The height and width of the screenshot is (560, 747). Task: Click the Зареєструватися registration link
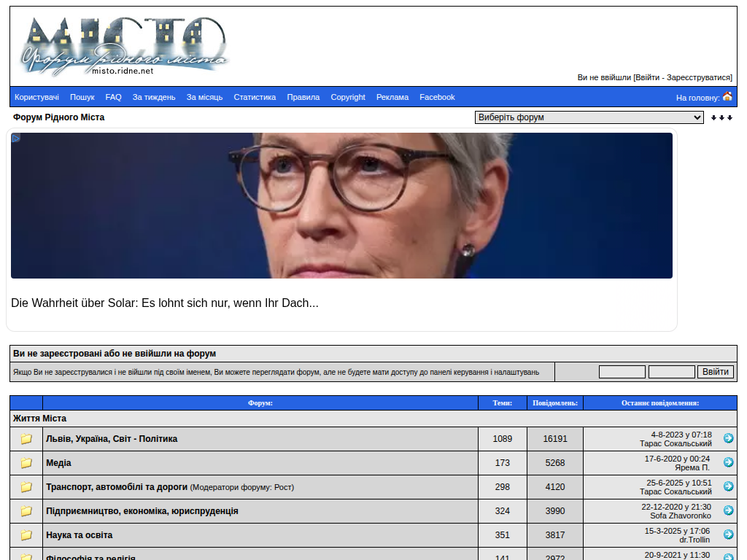698,77
